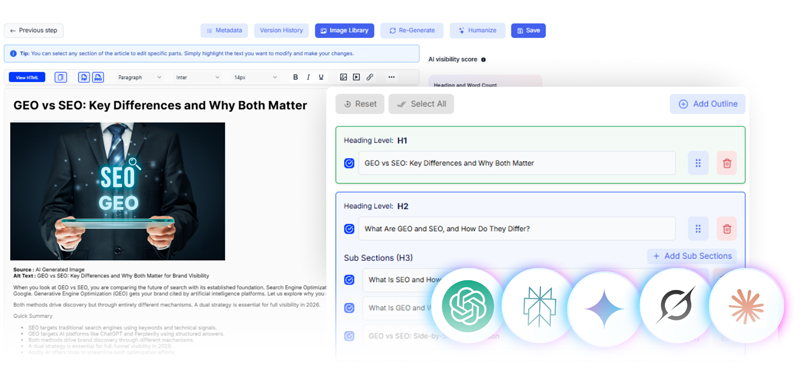
Task: Click the Humanize button
Action: 478,31
